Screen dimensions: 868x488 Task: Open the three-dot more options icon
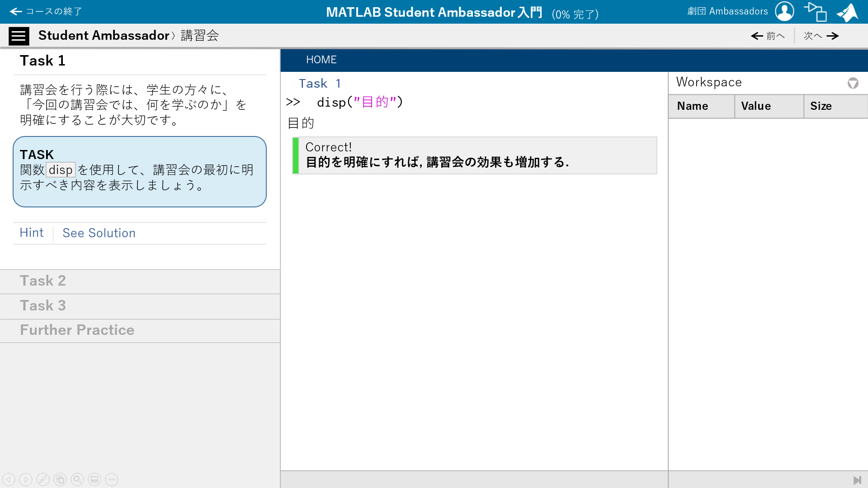[112, 479]
